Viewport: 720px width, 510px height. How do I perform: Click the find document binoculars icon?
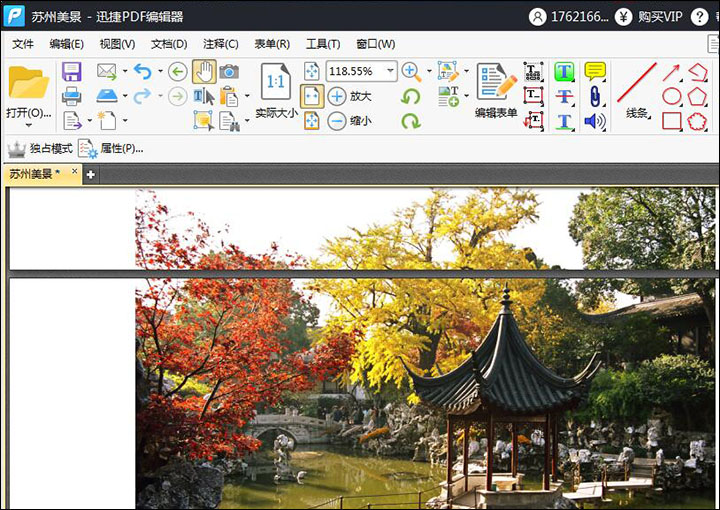(x=229, y=121)
